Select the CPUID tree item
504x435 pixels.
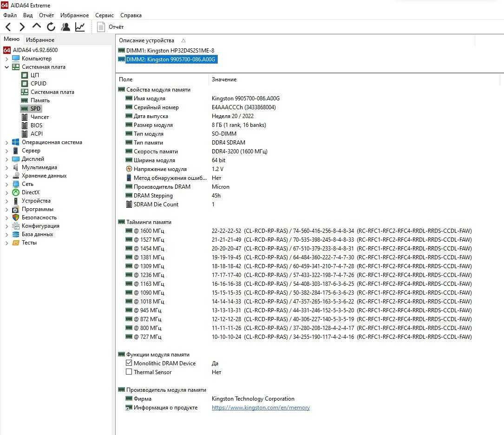(38, 84)
